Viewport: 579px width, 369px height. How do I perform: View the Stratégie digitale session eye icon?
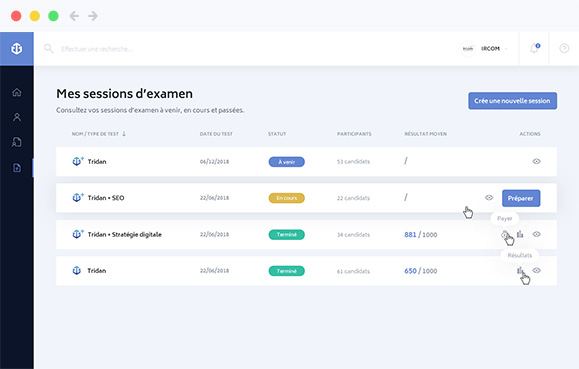[537, 234]
